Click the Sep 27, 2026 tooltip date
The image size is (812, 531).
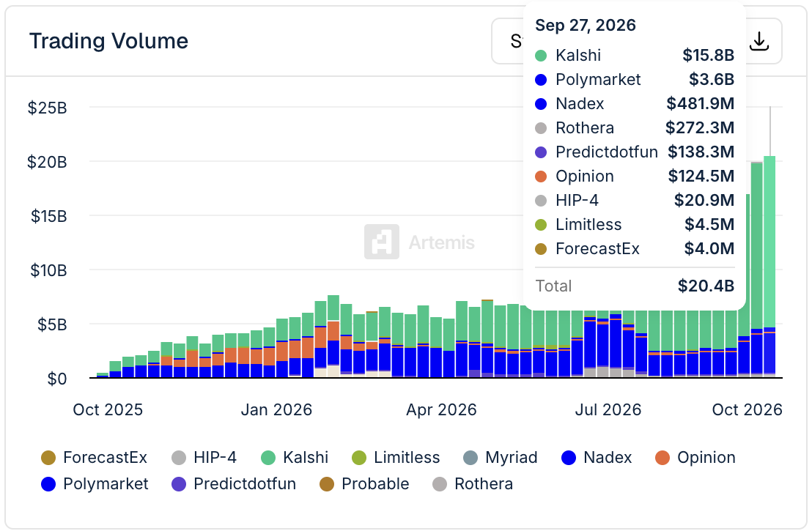[x=585, y=25]
